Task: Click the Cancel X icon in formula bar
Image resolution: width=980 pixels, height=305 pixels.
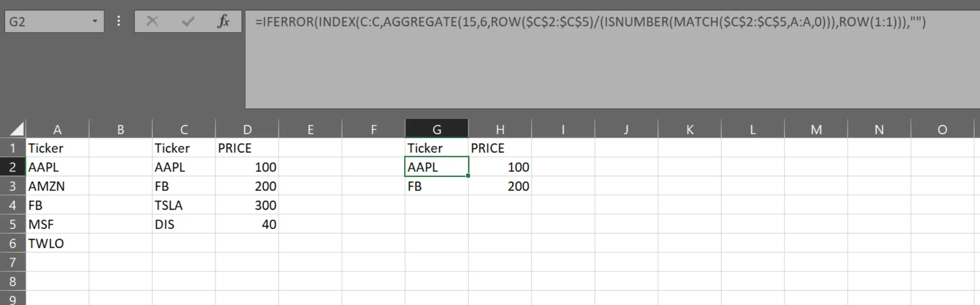Action: (152, 22)
